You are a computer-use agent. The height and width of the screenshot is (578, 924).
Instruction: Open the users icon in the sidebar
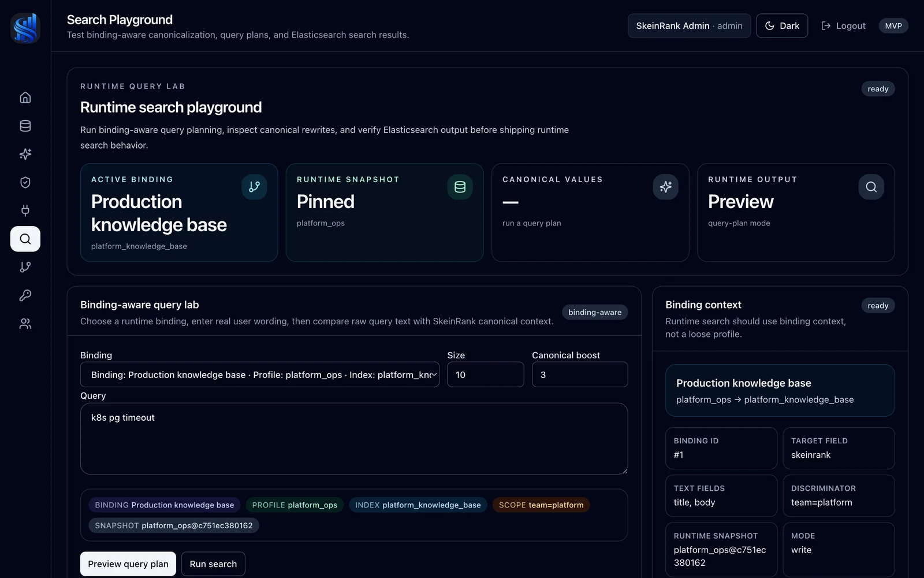25,324
